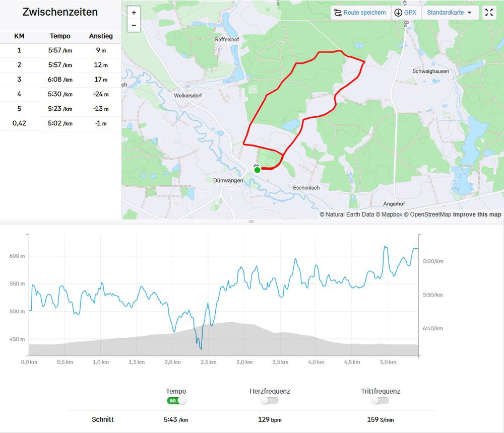Enter fullscreen map view

click(489, 13)
